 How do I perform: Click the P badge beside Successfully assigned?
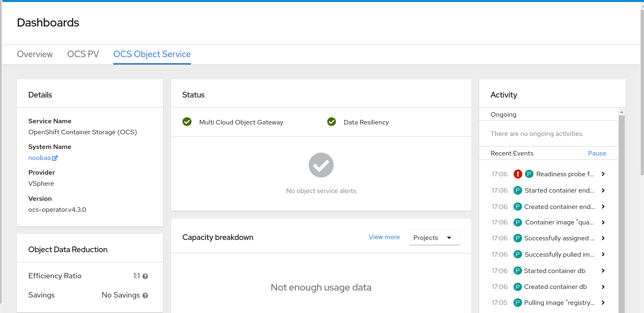pos(518,238)
